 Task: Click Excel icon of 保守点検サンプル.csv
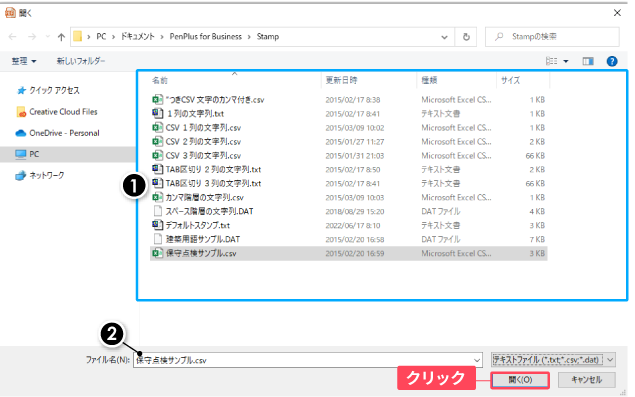point(157,253)
